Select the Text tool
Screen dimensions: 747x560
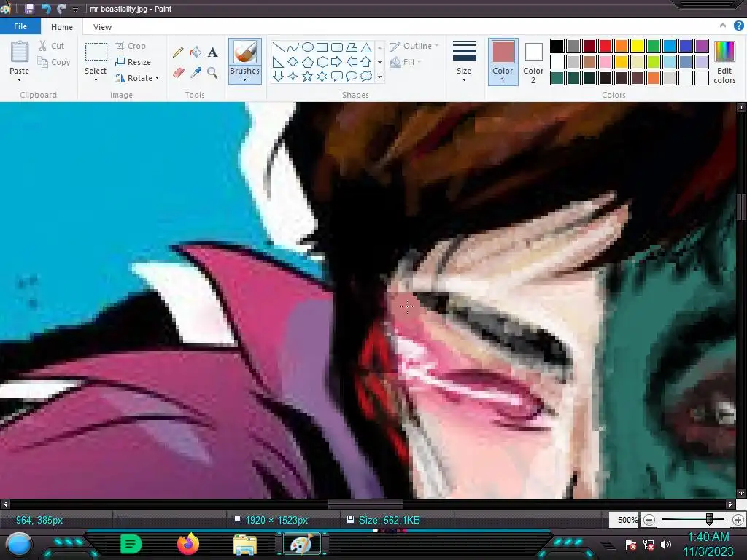pyautogui.click(x=212, y=52)
